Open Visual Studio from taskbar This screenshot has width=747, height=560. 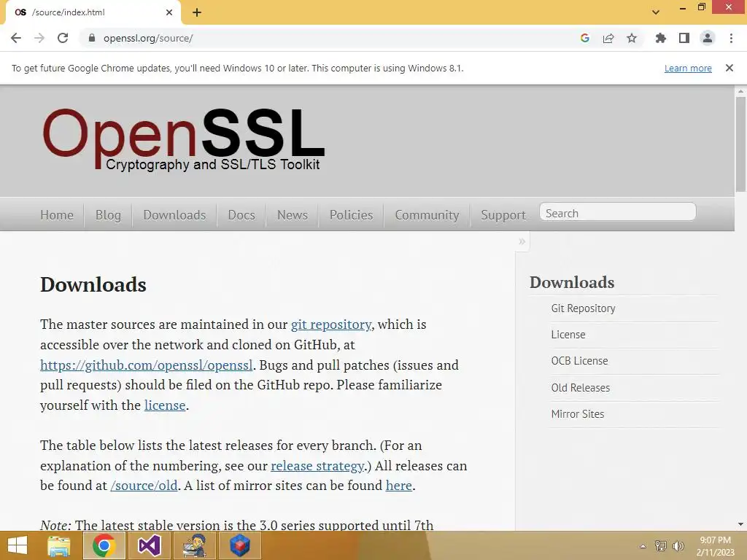click(149, 545)
